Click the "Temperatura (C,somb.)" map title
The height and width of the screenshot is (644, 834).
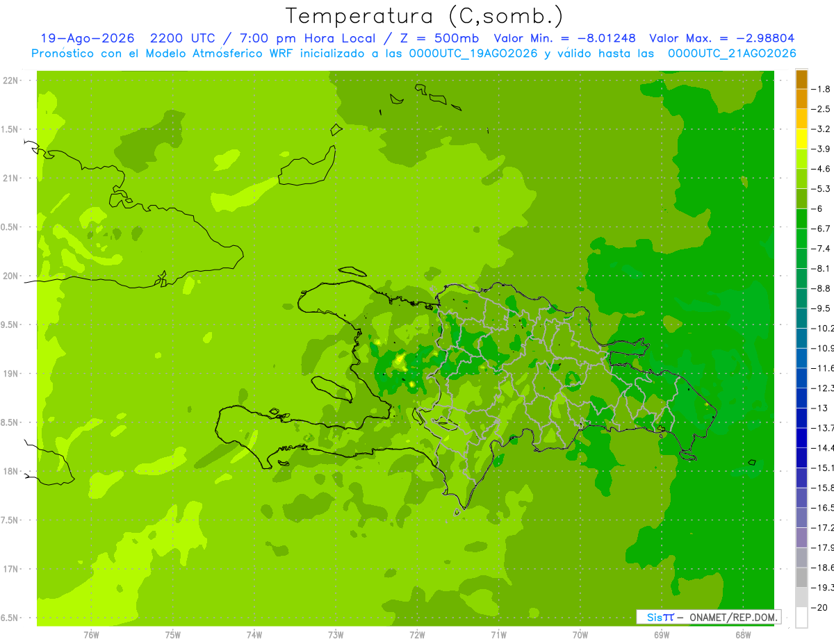pyautogui.click(x=425, y=16)
